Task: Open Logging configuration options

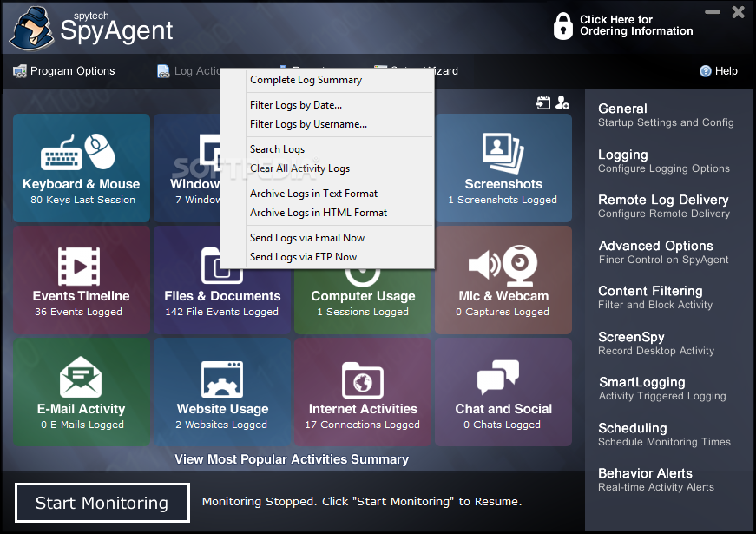Action: point(664,161)
